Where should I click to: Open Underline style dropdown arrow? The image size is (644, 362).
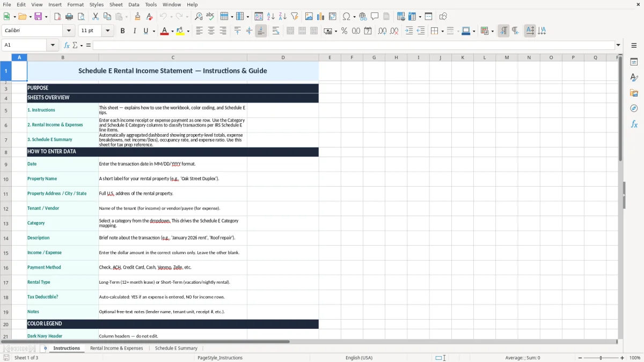[x=153, y=31]
